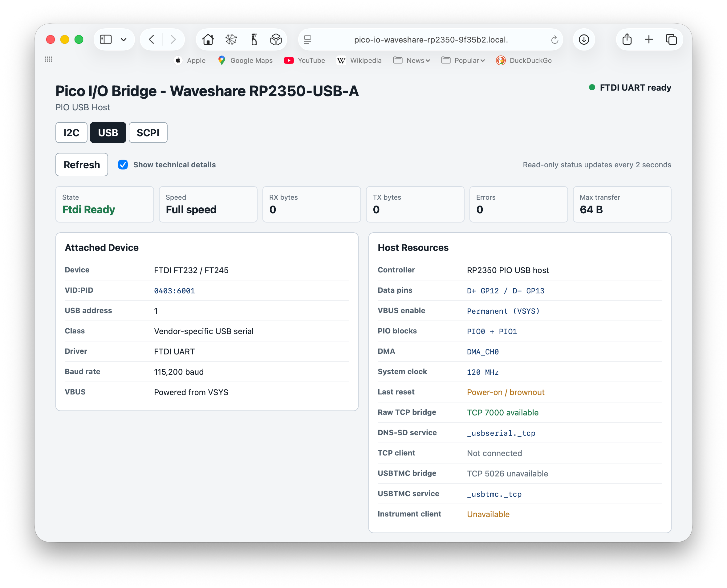Image resolution: width=727 pixels, height=588 pixels.
Task: Open the Google Maps bookmark
Action: coord(245,61)
